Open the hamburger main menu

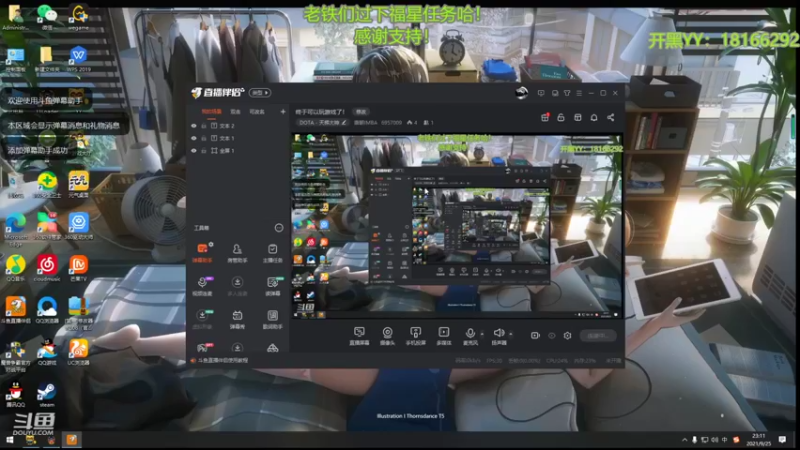click(x=579, y=93)
